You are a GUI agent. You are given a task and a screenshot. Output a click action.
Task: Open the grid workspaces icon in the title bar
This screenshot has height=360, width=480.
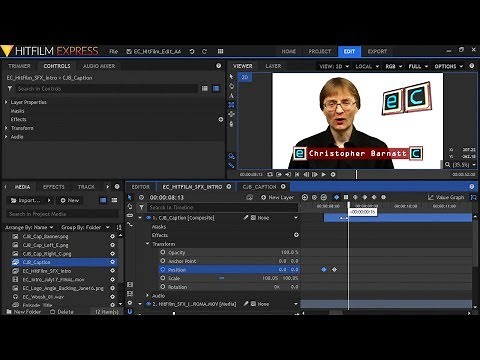click(x=220, y=51)
